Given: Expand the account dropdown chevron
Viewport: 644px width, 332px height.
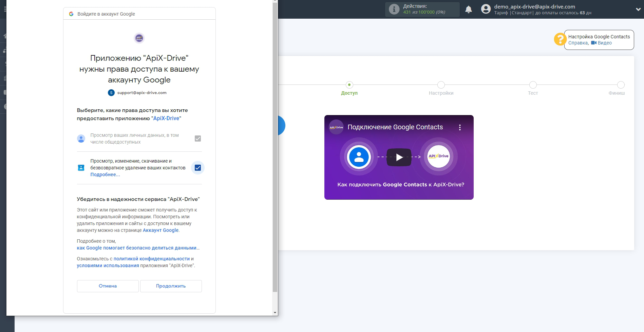Looking at the screenshot, I should pos(638,10).
